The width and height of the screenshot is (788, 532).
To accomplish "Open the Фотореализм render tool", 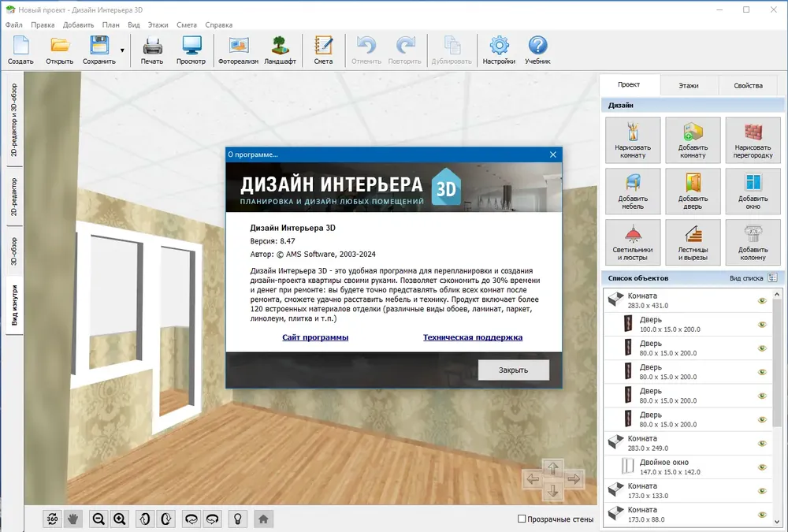I will click(x=238, y=50).
